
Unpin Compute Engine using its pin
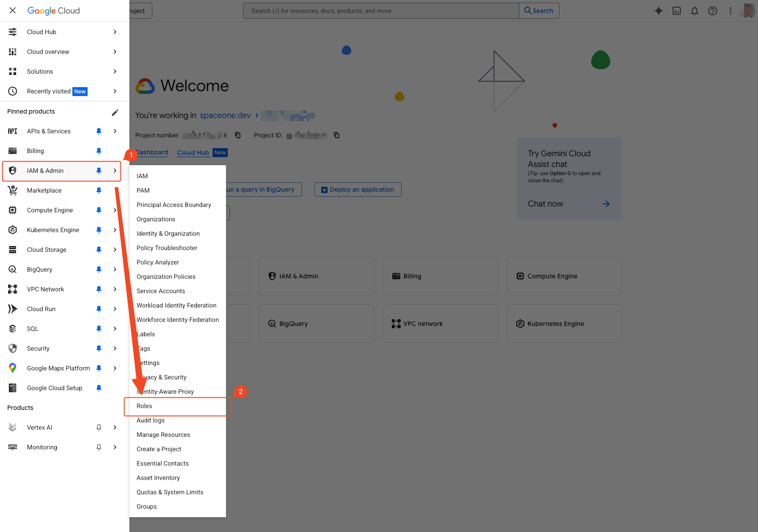click(x=99, y=210)
